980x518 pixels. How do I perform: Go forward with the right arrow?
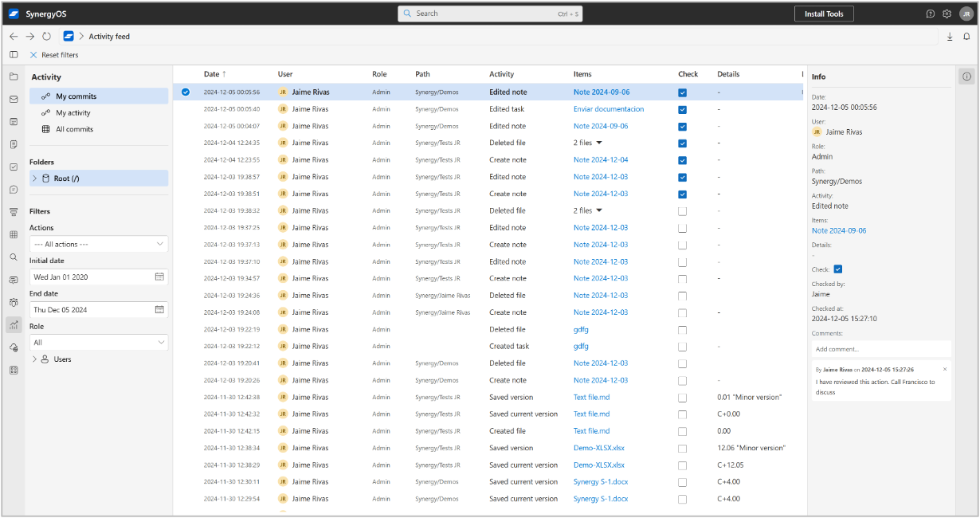point(30,37)
